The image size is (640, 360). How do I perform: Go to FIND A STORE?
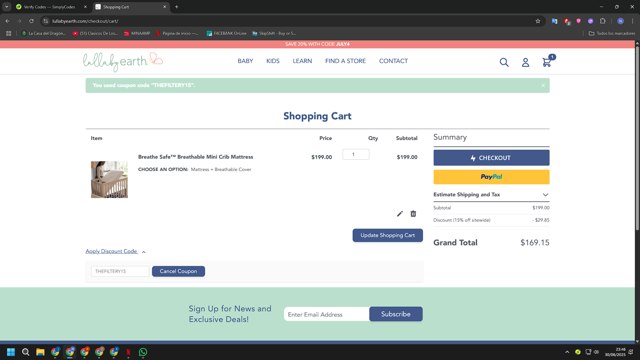coord(345,61)
